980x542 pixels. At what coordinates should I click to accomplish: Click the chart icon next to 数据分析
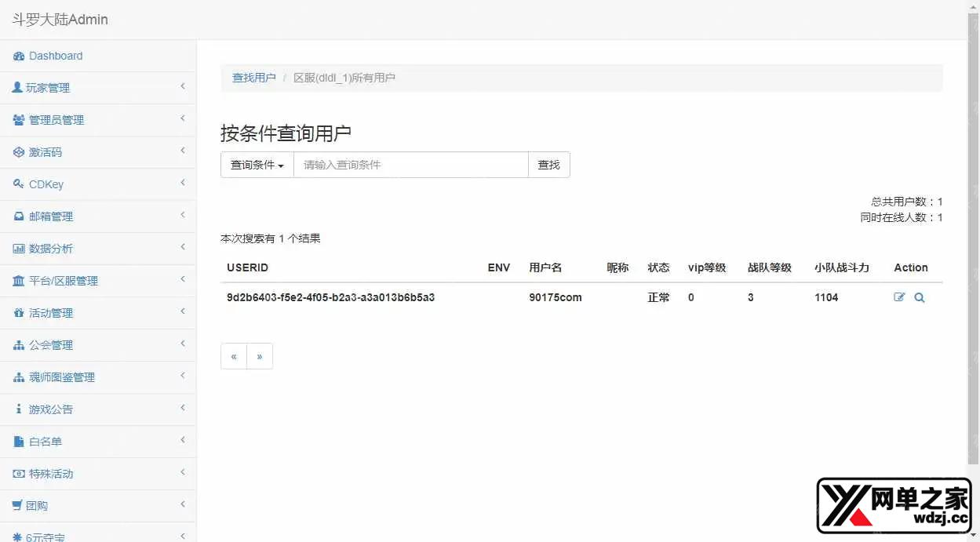17,248
